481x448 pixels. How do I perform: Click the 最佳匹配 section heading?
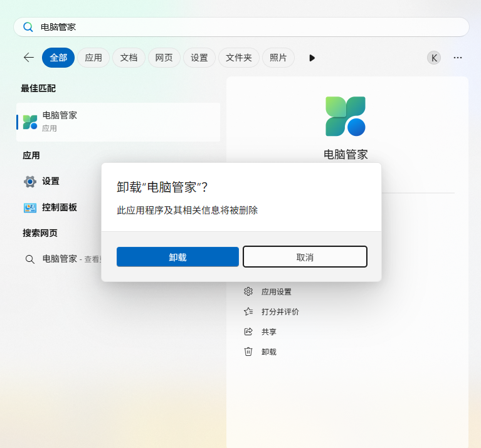click(x=38, y=88)
